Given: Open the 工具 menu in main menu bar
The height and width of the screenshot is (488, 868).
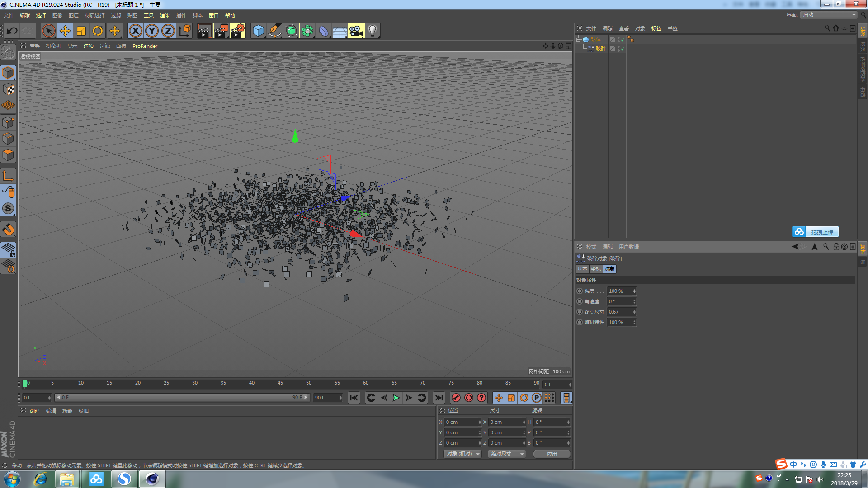Looking at the screenshot, I should point(149,15).
